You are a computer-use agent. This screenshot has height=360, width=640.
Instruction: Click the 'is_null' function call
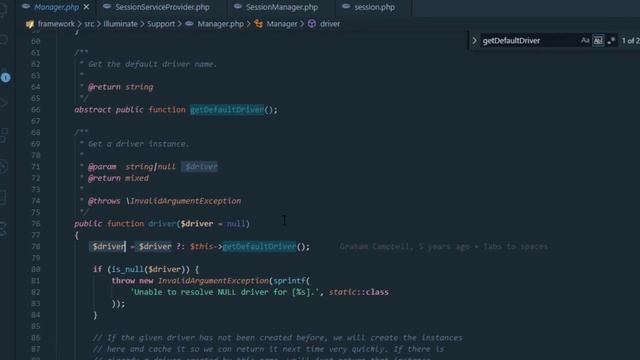point(127,269)
